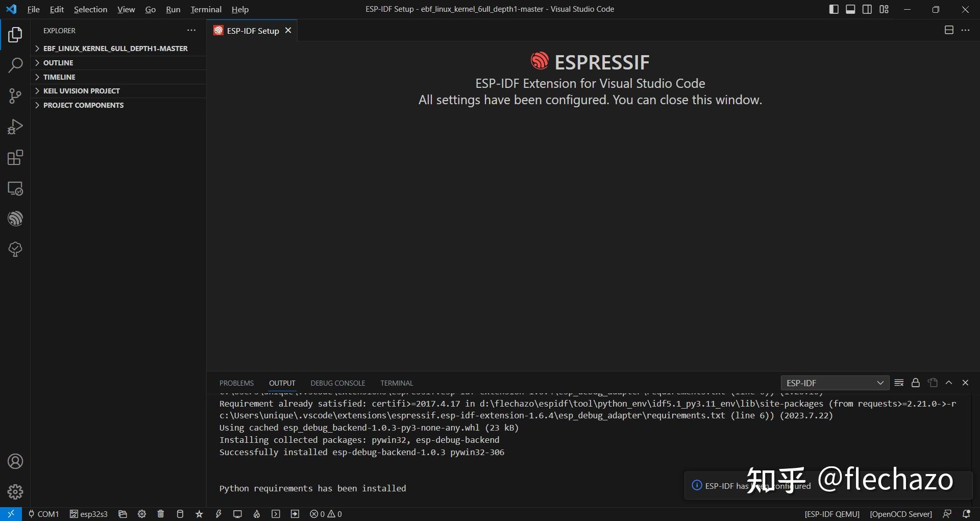Maximize the panel with the chevron
The image size is (980, 521).
click(949, 383)
